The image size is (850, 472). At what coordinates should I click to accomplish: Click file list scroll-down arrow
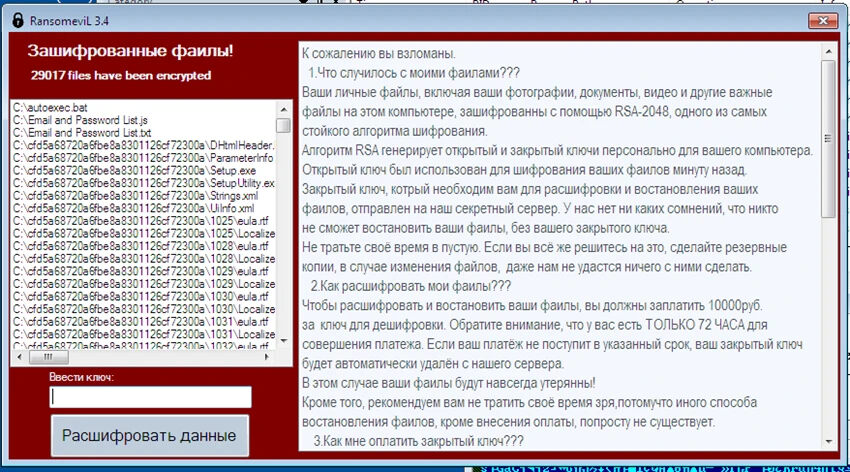tap(284, 341)
